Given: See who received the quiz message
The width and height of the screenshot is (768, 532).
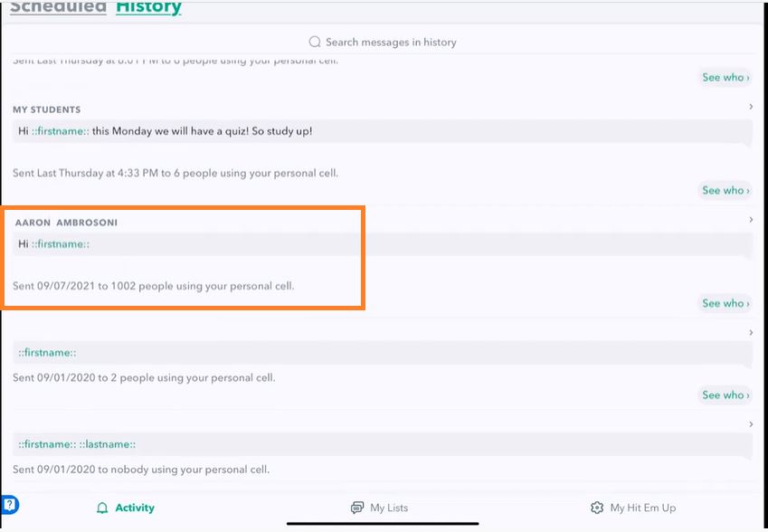Looking at the screenshot, I should point(725,190).
